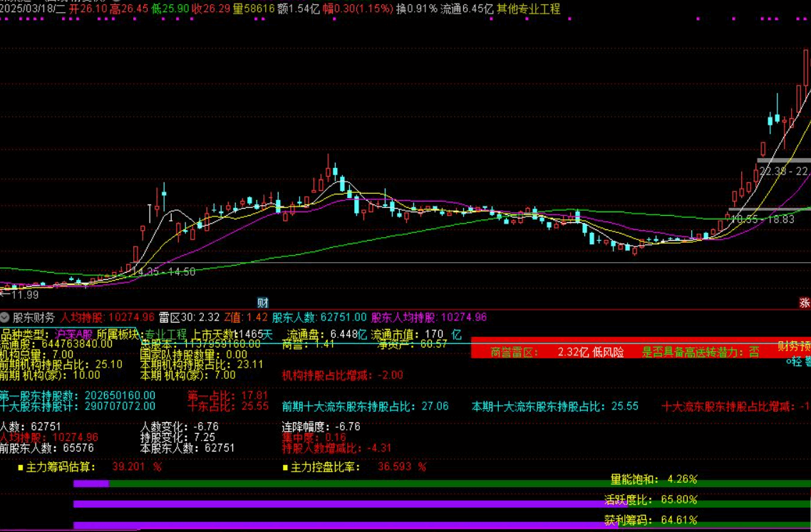Click the red 十东占比: 25.55 entry
Image resolution: width=811 pixels, height=532 pixels.
point(228,407)
